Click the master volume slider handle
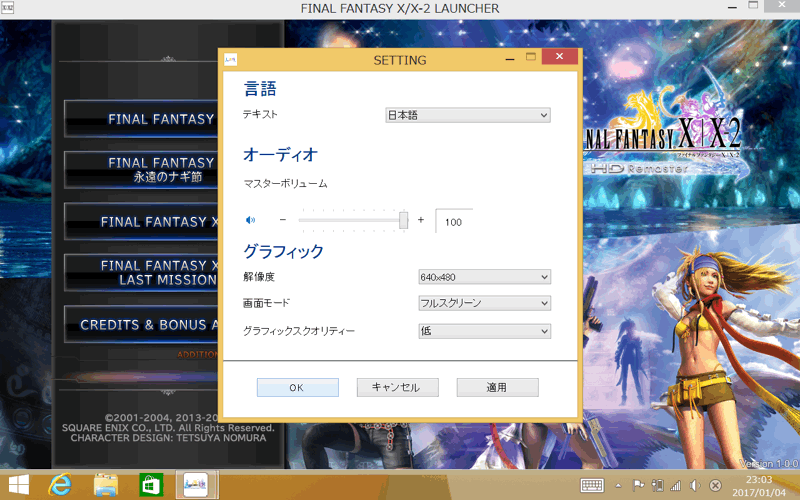Viewport: 800px width, 500px height. pyautogui.click(x=404, y=220)
